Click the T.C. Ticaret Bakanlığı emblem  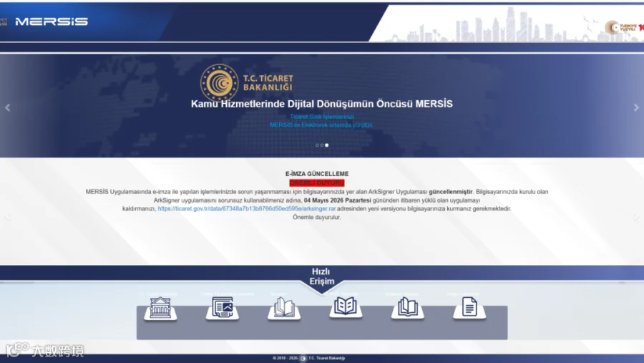[x=219, y=82]
